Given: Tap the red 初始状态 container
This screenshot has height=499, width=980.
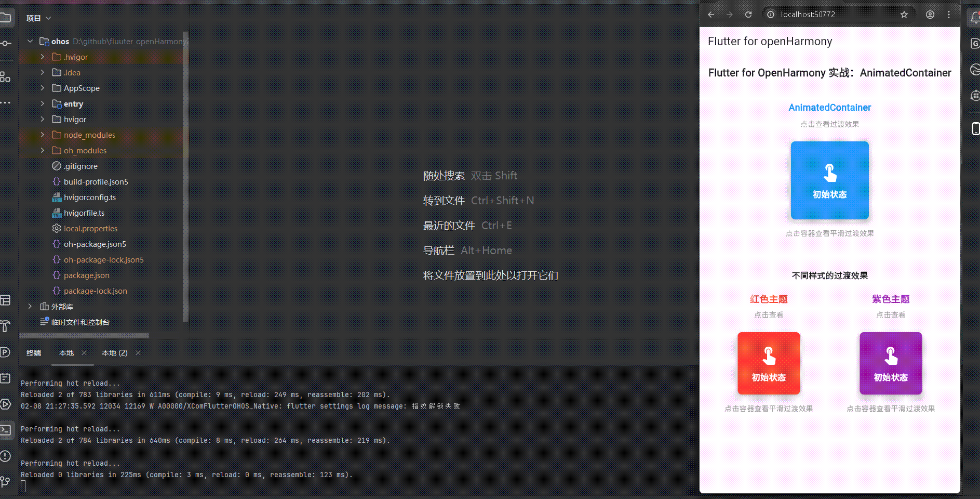Looking at the screenshot, I should [x=769, y=363].
